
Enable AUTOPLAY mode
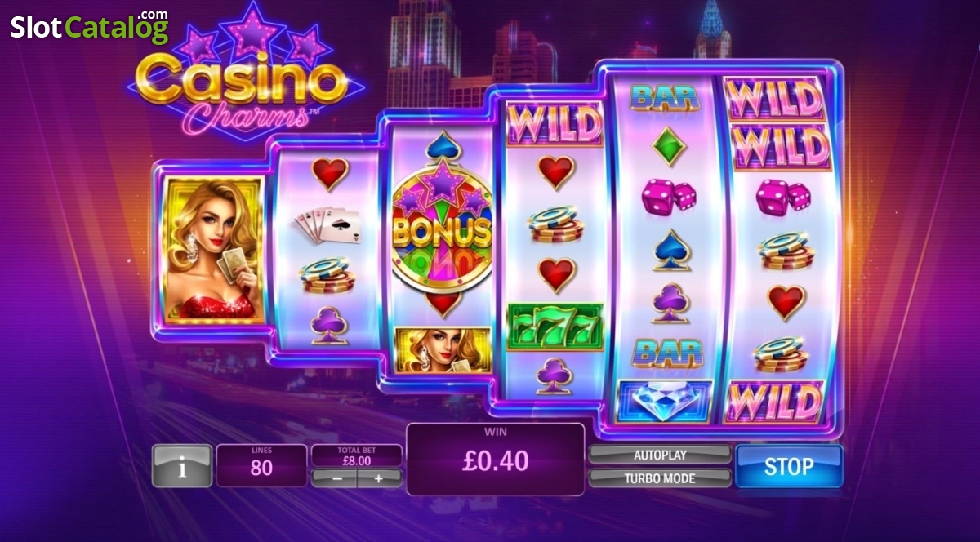[660, 455]
